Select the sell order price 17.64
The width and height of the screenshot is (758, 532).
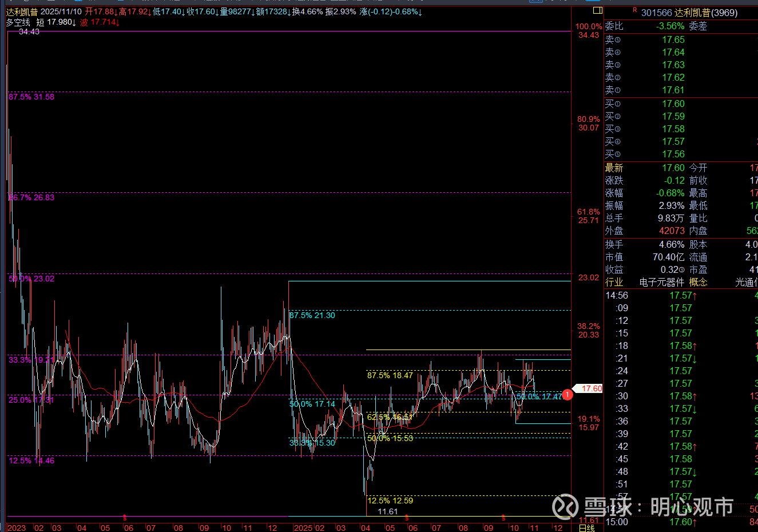673,52
